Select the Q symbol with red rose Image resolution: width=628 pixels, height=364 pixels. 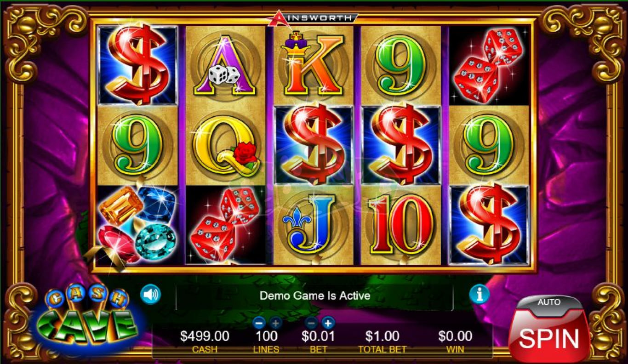tap(225, 146)
